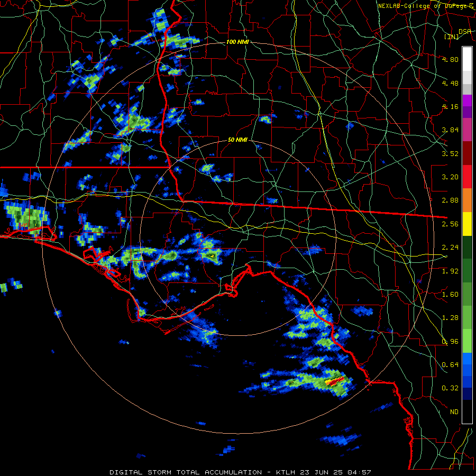
Task: Pick the navy blue swatch near 0.32
Action: 467,393
